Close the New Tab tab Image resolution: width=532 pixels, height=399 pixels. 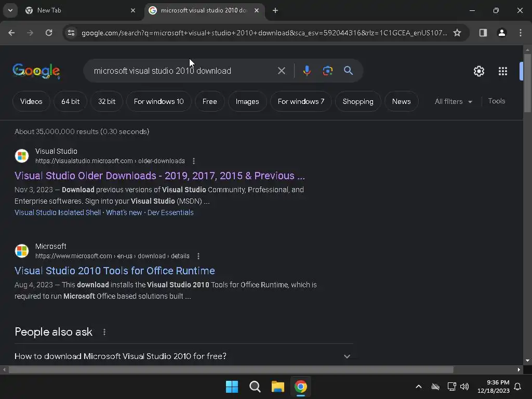(133, 10)
